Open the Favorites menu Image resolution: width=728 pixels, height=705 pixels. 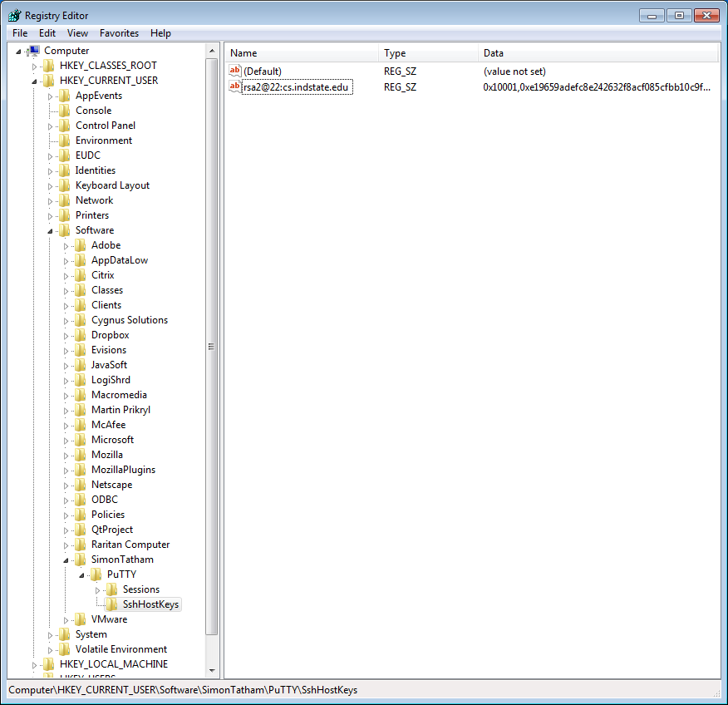click(x=119, y=33)
